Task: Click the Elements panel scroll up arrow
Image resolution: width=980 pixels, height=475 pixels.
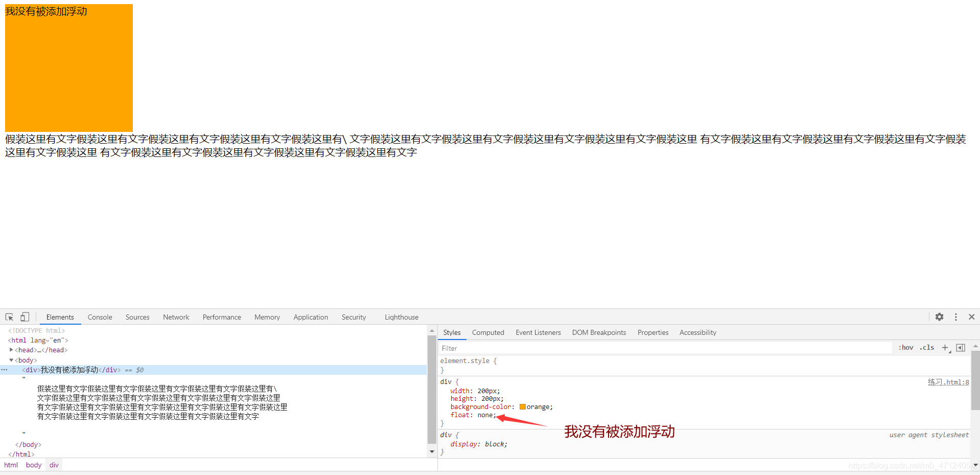Action: [x=432, y=331]
